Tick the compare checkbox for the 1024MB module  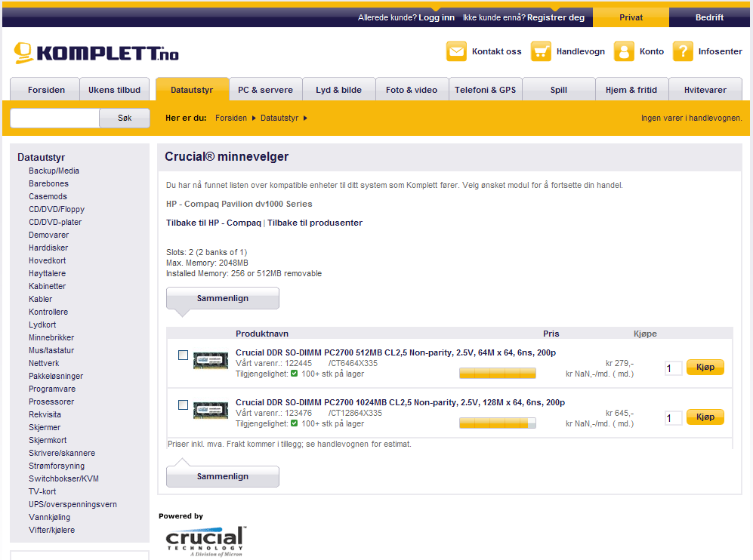(x=183, y=405)
